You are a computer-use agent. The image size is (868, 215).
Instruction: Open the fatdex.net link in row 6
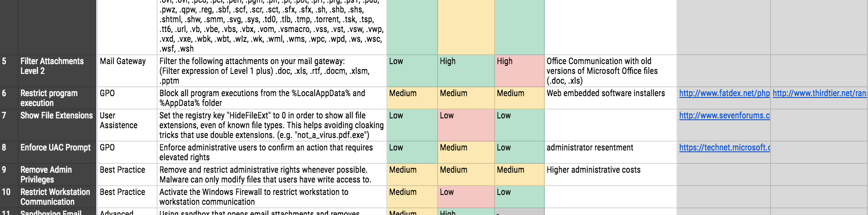pos(724,93)
